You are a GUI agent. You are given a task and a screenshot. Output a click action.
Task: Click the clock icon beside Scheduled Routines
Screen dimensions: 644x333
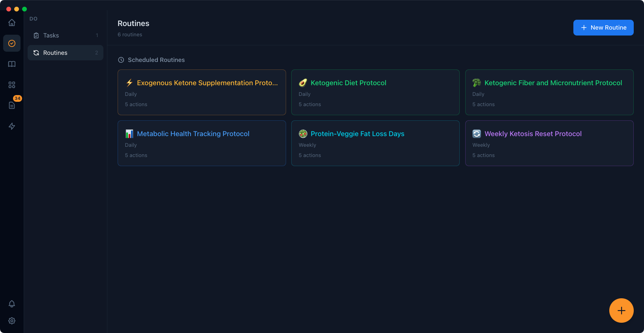point(121,60)
